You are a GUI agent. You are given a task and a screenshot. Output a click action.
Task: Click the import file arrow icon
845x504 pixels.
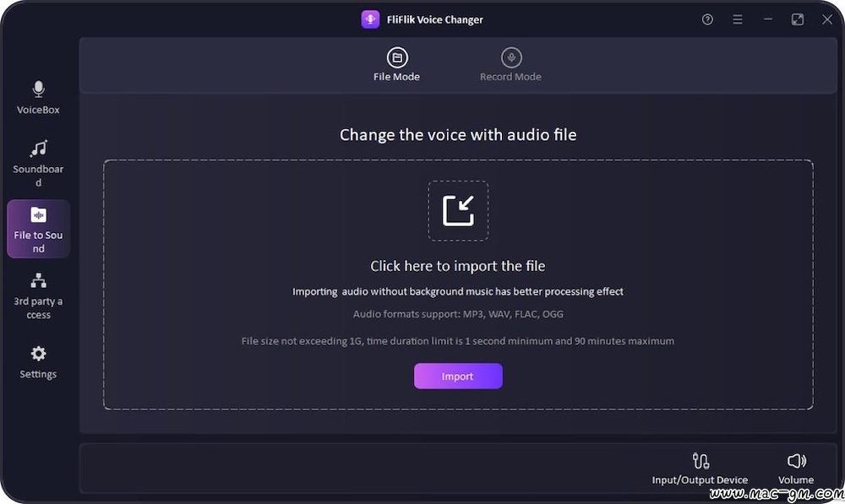458,210
